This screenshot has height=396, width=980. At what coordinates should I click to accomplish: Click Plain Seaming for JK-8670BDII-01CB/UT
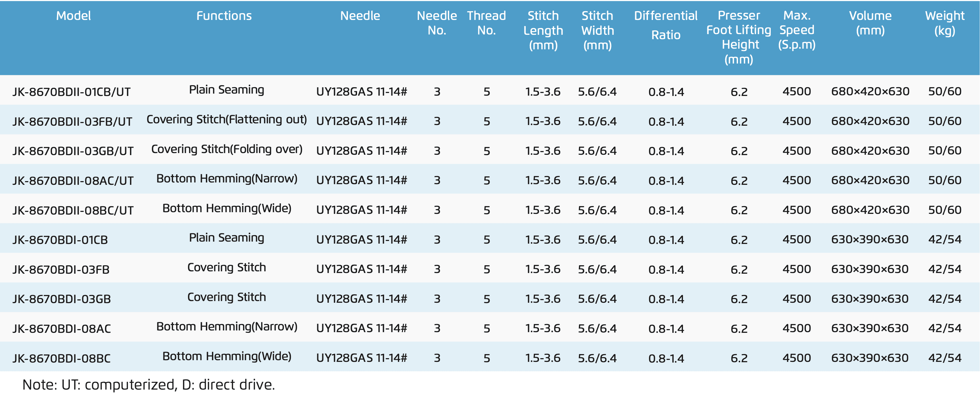[x=227, y=90]
